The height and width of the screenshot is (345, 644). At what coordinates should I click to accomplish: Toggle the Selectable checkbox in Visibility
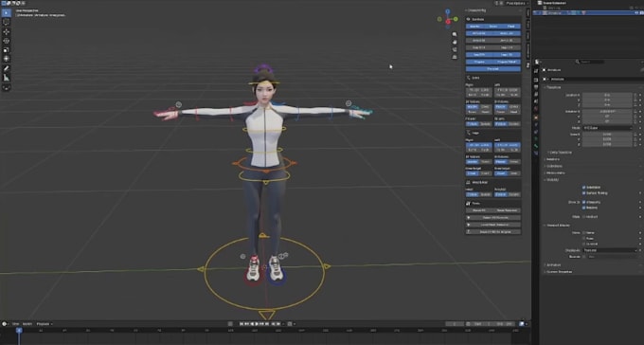pos(583,187)
